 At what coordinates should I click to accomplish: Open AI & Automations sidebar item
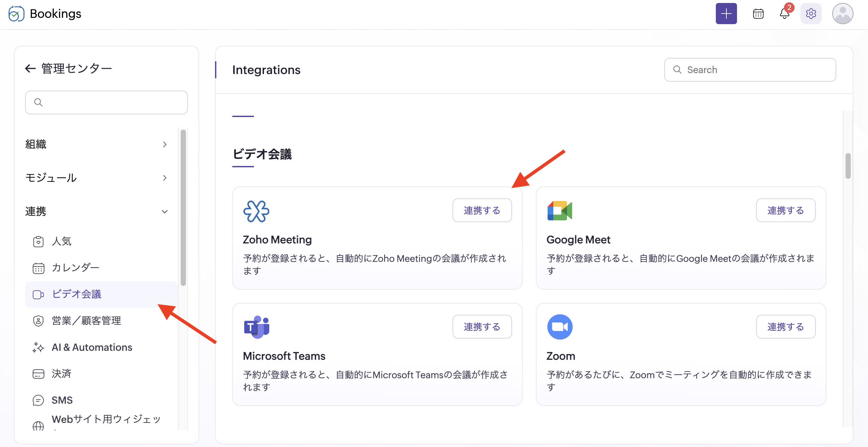click(101, 347)
